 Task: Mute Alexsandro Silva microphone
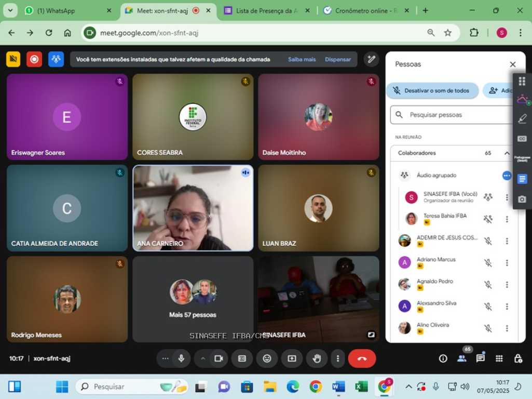point(488,307)
